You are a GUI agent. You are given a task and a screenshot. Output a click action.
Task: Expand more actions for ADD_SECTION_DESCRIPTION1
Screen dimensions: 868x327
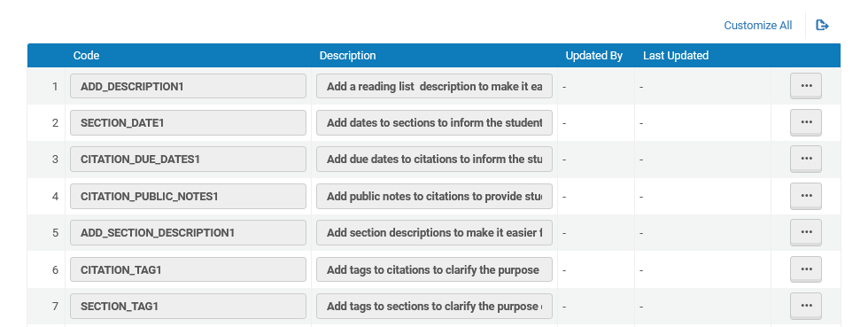(x=805, y=233)
